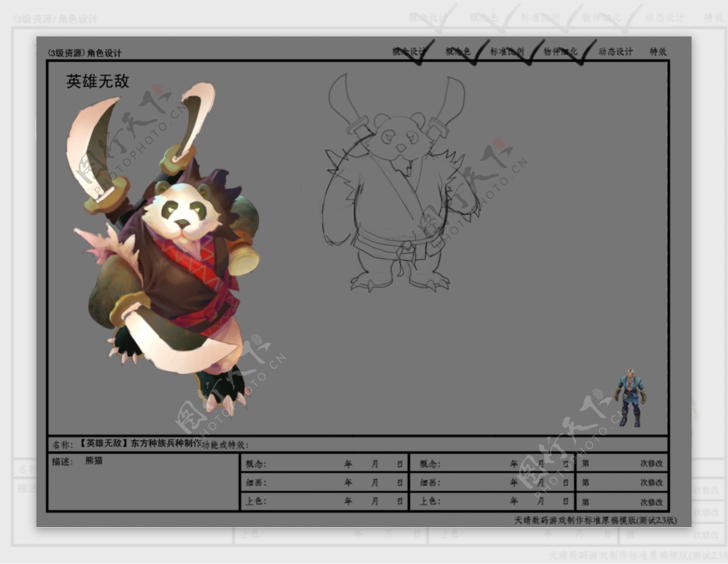The width and height of the screenshot is (728, 564).
Task: Click the small human scale reference figure
Action: pyautogui.click(x=631, y=398)
